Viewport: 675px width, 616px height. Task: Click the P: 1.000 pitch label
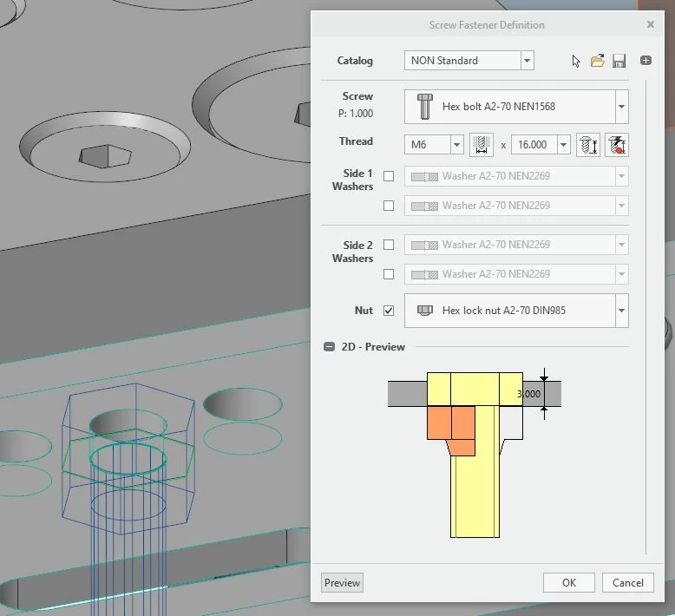click(x=355, y=114)
